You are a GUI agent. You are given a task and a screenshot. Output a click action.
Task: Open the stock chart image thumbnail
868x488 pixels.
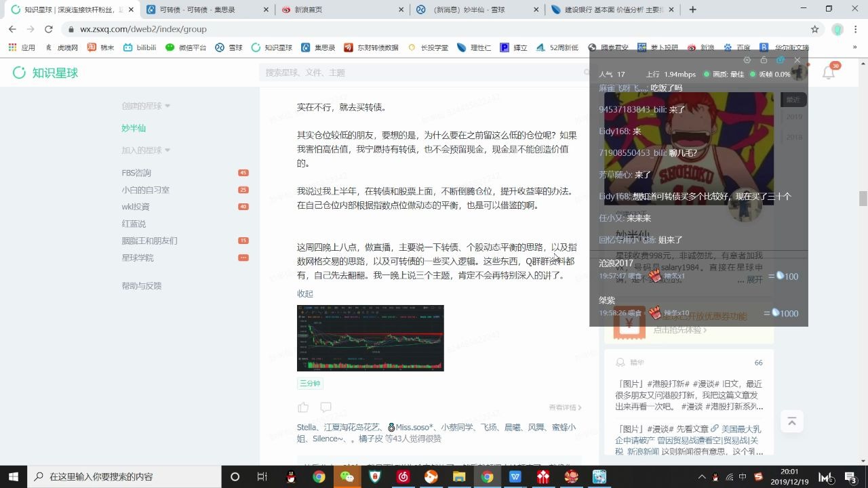(x=370, y=338)
